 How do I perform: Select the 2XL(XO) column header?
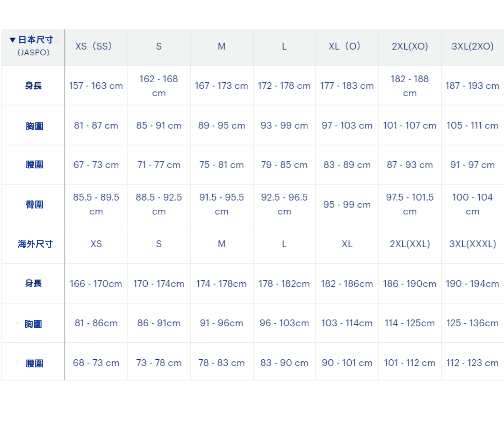click(410, 47)
